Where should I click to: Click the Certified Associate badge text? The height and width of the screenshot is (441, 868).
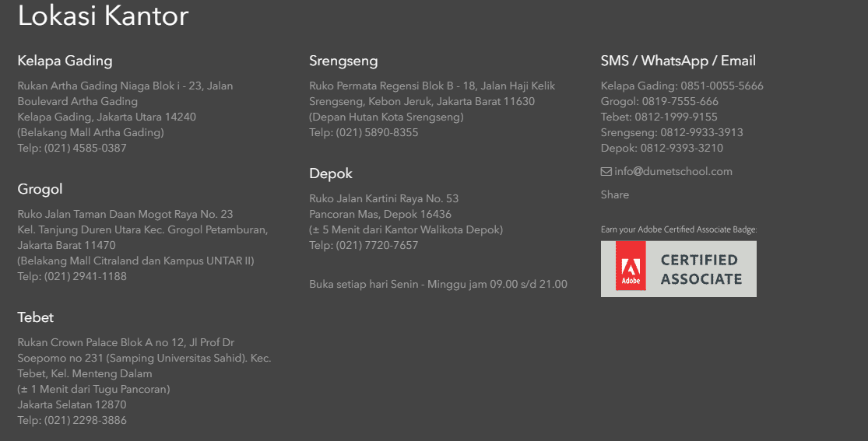point(701,269)
